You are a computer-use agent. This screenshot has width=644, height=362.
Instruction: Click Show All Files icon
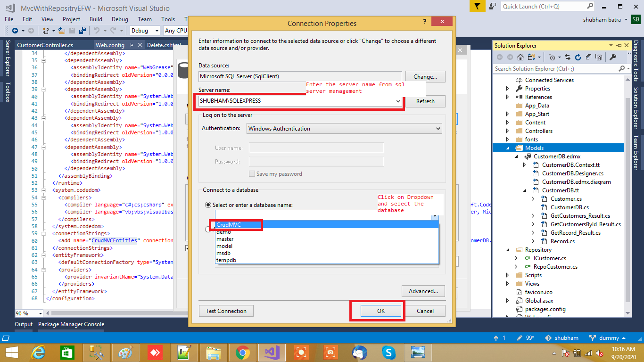[599, 57]
